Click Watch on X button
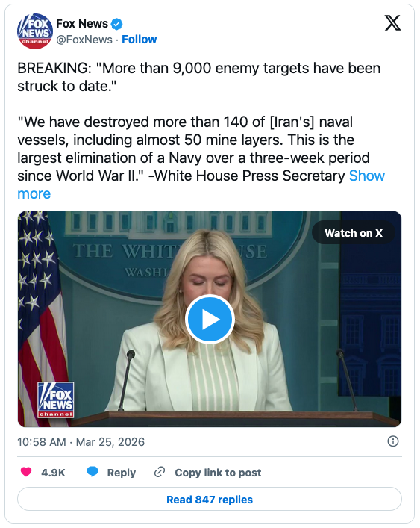The height and width of the screenshot is (528, 420). 354,233
